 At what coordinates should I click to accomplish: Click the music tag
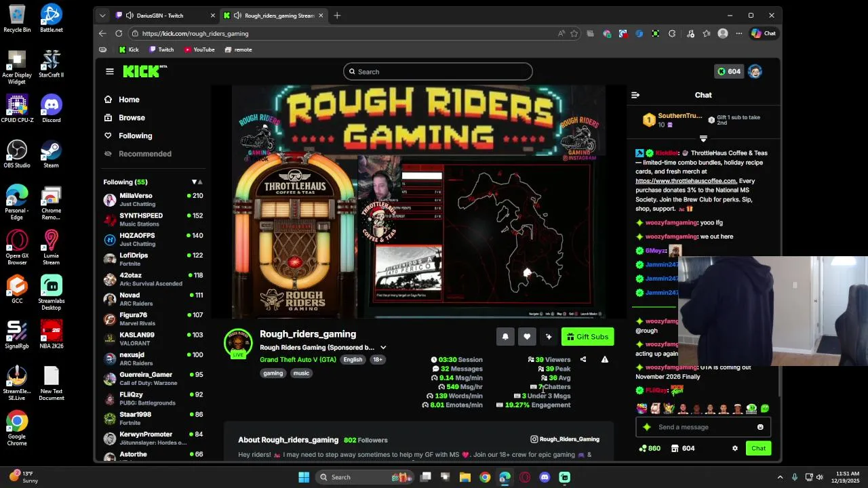pyautogui.click(x=301, y=373)
